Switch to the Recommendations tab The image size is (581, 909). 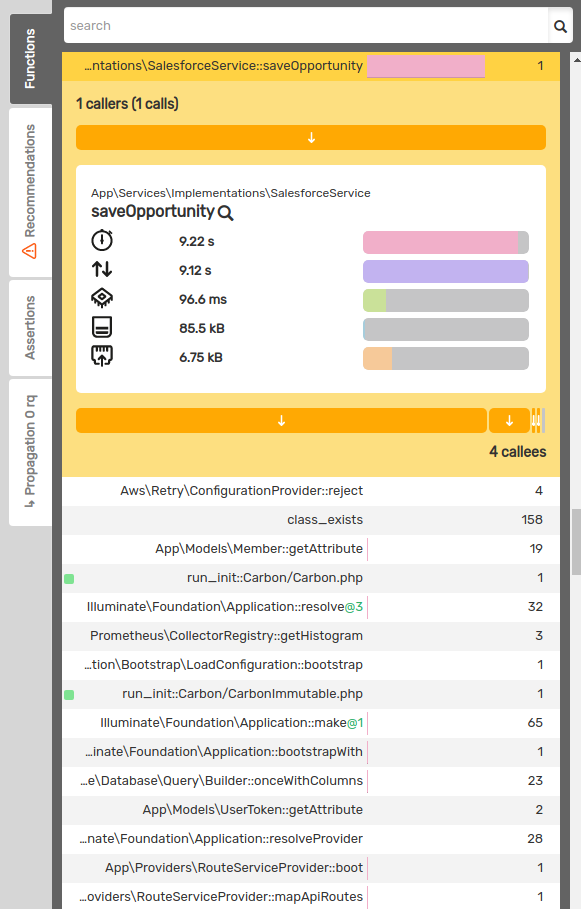[30, 191]
